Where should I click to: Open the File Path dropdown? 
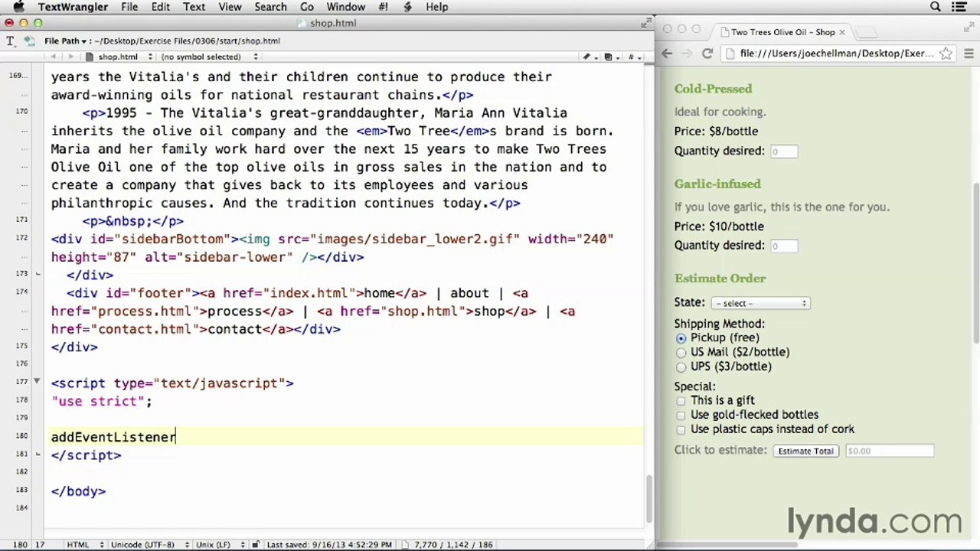click(65, 41)
